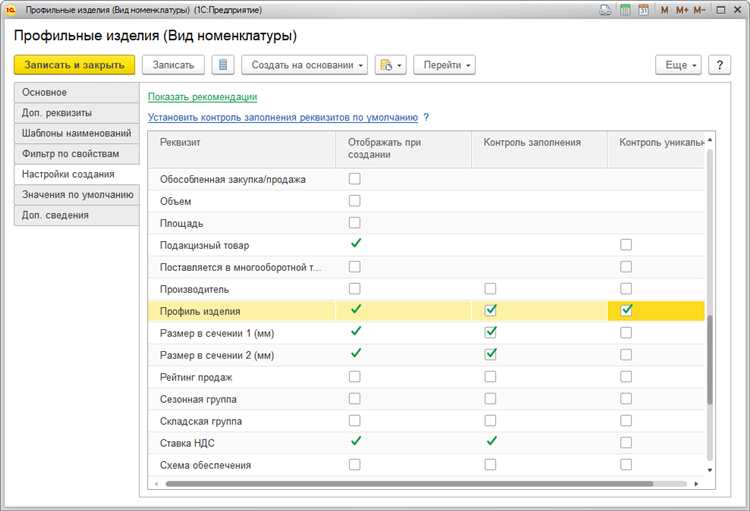Uncheck Контроль уникальности for Профиль изделия
The height and width of the screenshot is (511, 750).
pyautogui.click(x=626, y=310)
